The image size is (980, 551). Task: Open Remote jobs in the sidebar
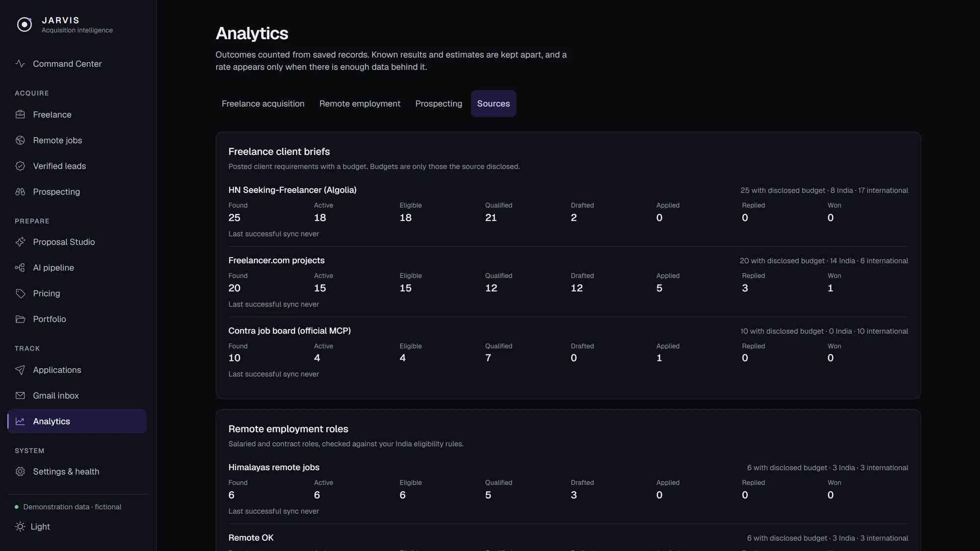[77, 140]
